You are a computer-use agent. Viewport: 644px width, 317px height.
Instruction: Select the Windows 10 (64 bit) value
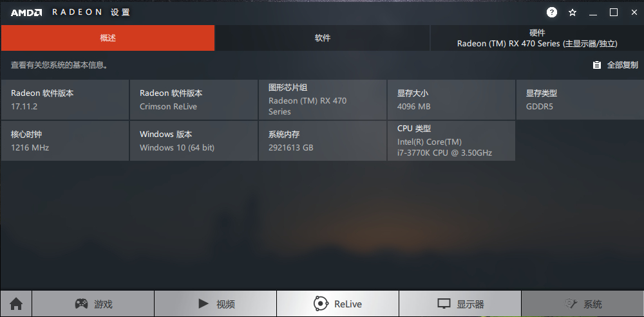click(177, 148)
